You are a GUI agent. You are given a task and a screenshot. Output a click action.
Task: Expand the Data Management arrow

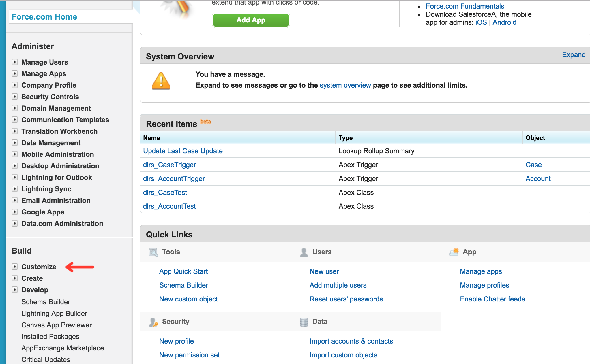point(15,143)
